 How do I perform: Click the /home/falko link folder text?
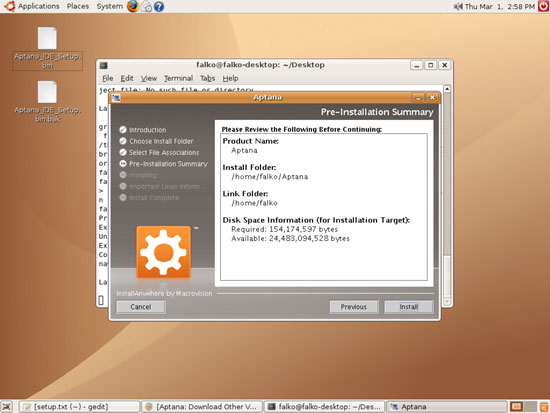point(254,203)
